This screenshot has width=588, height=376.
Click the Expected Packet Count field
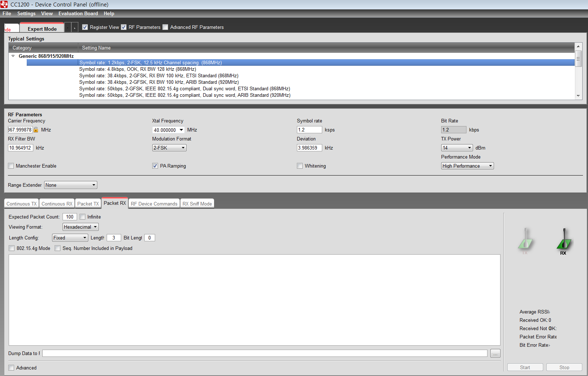[x=70, y=217]
